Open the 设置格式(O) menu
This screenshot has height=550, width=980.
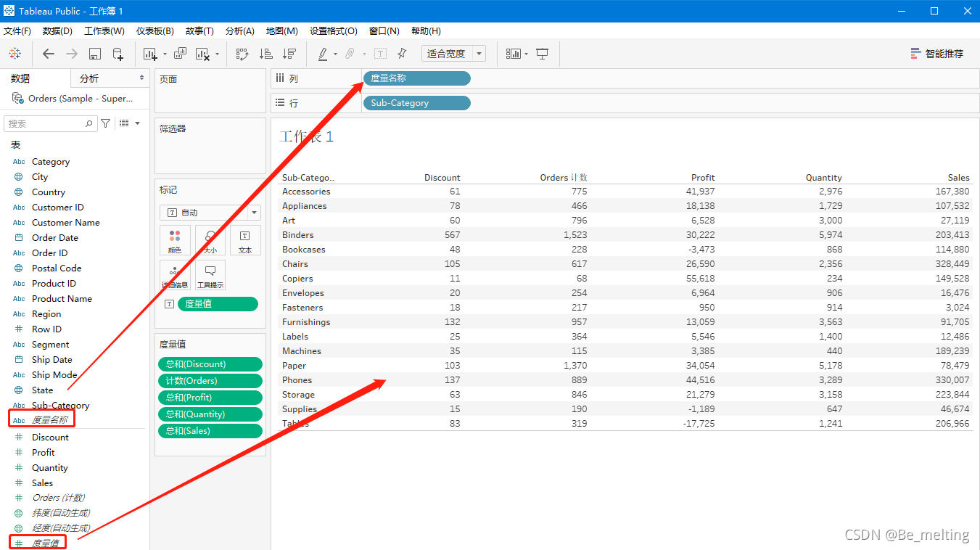pos(334,31)
